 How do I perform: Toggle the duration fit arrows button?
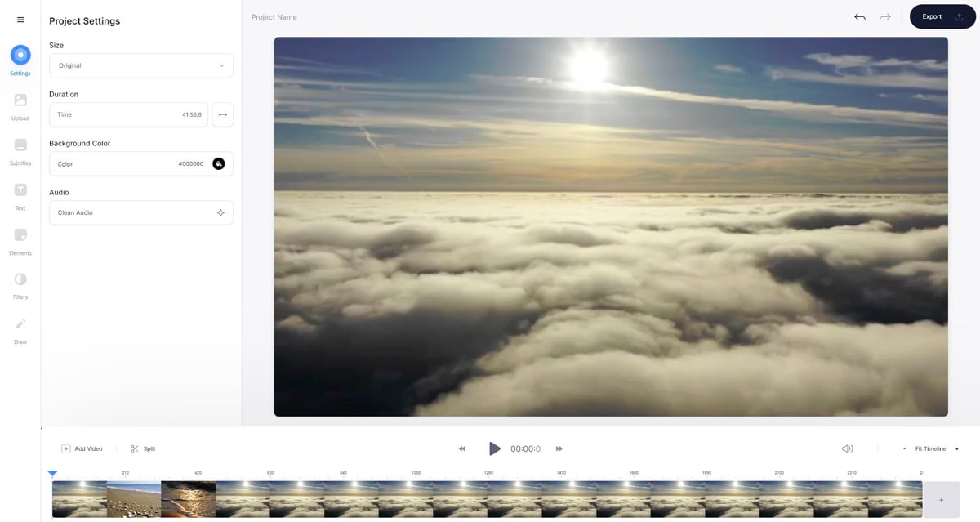tap(222, 114)
